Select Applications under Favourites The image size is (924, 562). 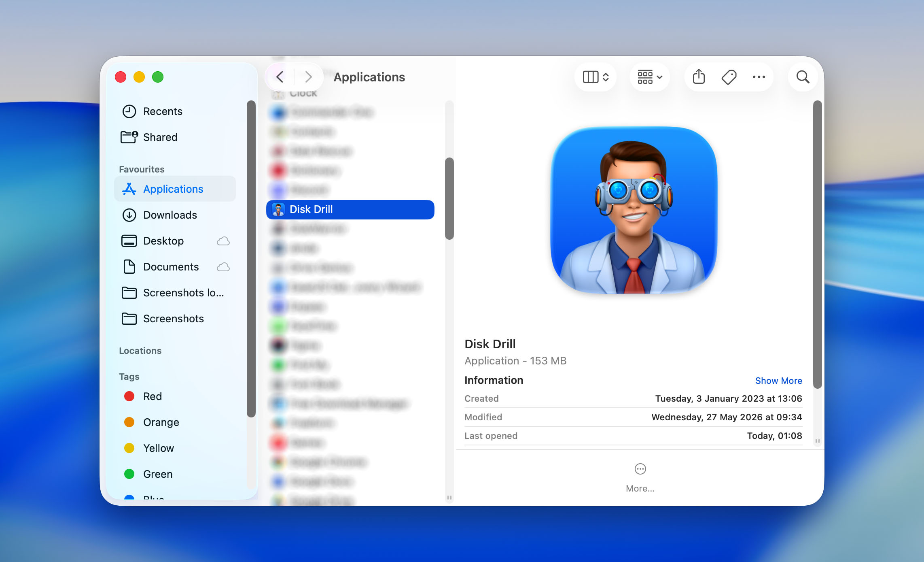(x=175, y=189)
